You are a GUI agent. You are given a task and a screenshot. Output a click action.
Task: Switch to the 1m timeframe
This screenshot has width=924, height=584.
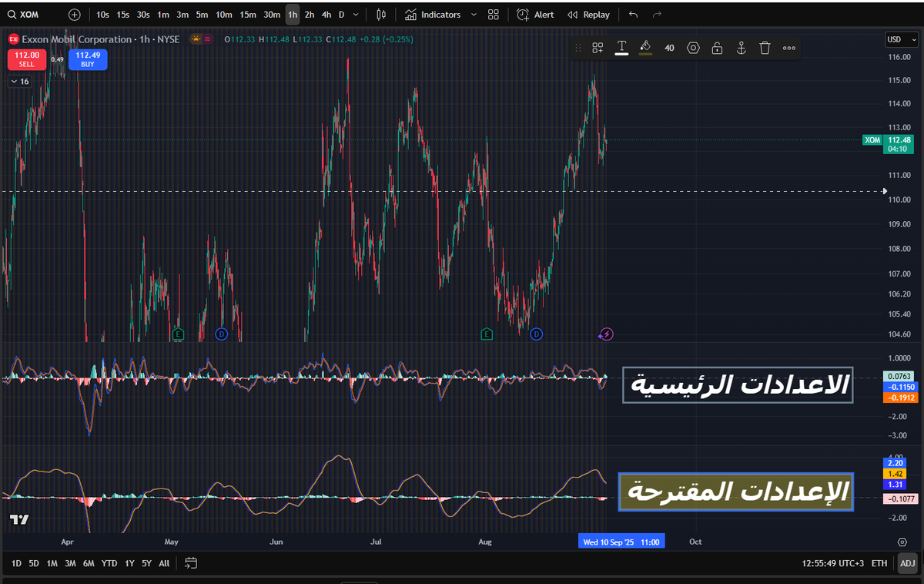[163, 15]
